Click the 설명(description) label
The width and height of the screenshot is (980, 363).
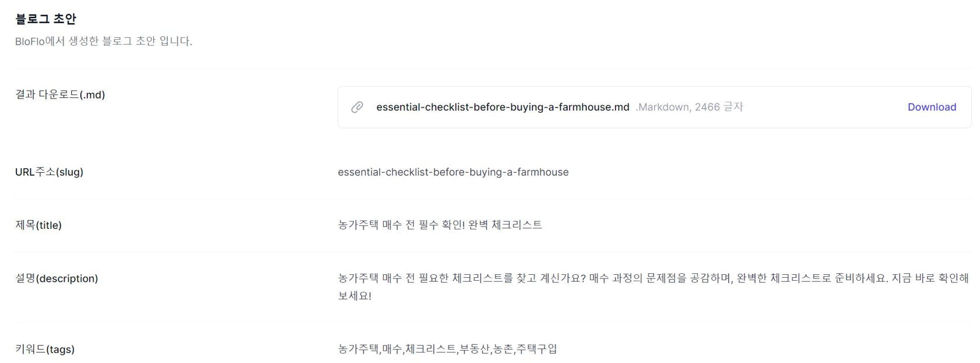click(x=57, y=278)
